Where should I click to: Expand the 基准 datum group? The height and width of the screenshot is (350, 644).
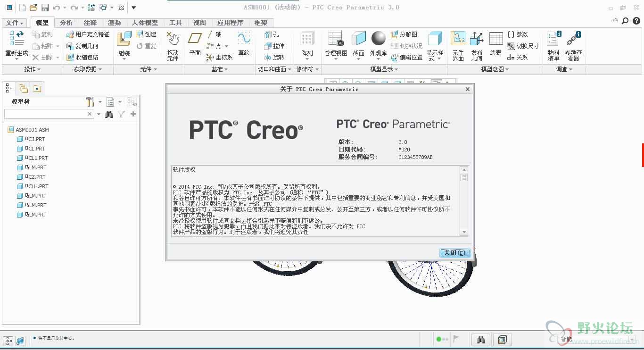pyautogui.click(x=219, y=69)
